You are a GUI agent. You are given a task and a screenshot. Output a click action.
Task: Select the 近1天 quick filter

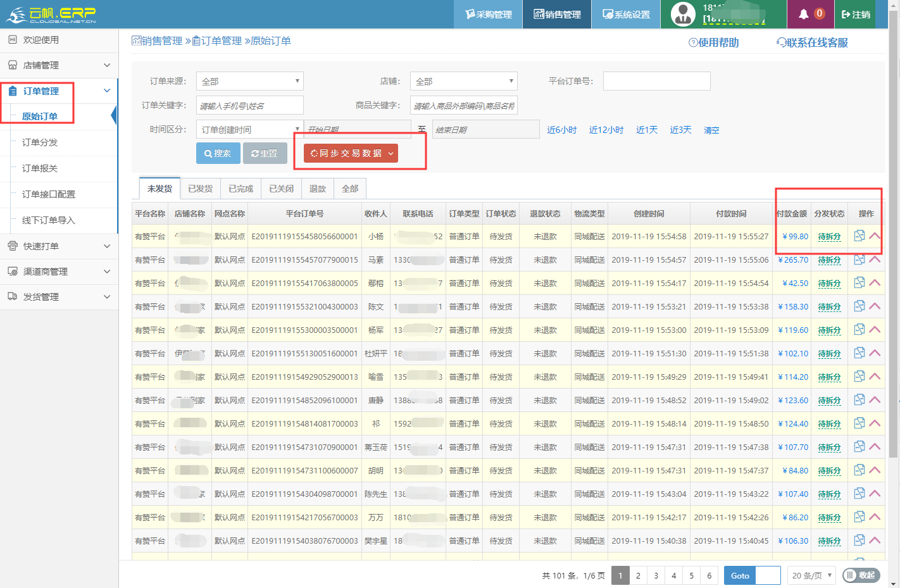(647, 130)
